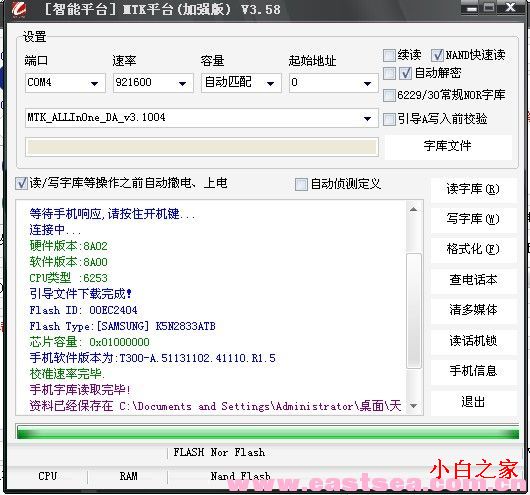Screen dimensions: 530x495
Task: Click log line 手机软件版本为:T300-A.51131102.41110.R1.5
Action: pos(152,358)
